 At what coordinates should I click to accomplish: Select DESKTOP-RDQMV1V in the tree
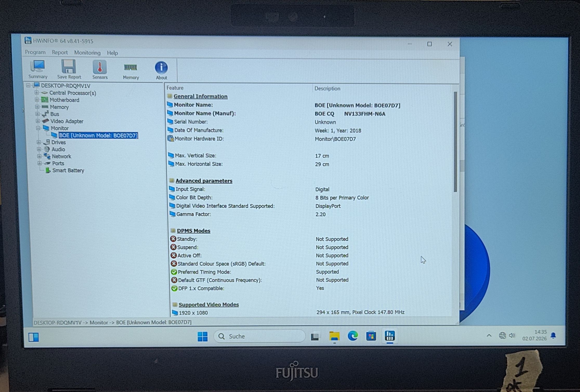coord(66,86)
